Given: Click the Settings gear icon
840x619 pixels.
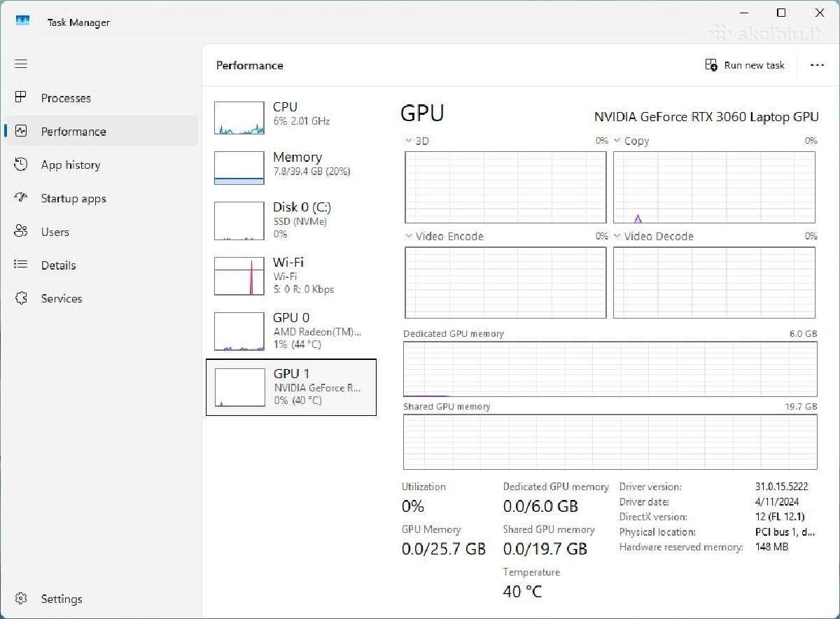Looking at the screenshot, I should 21,599.
